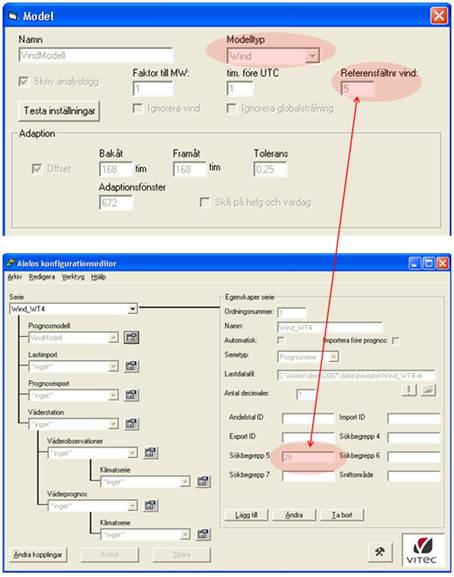Click the Testa inställningar button

click(x=59, y=111)
